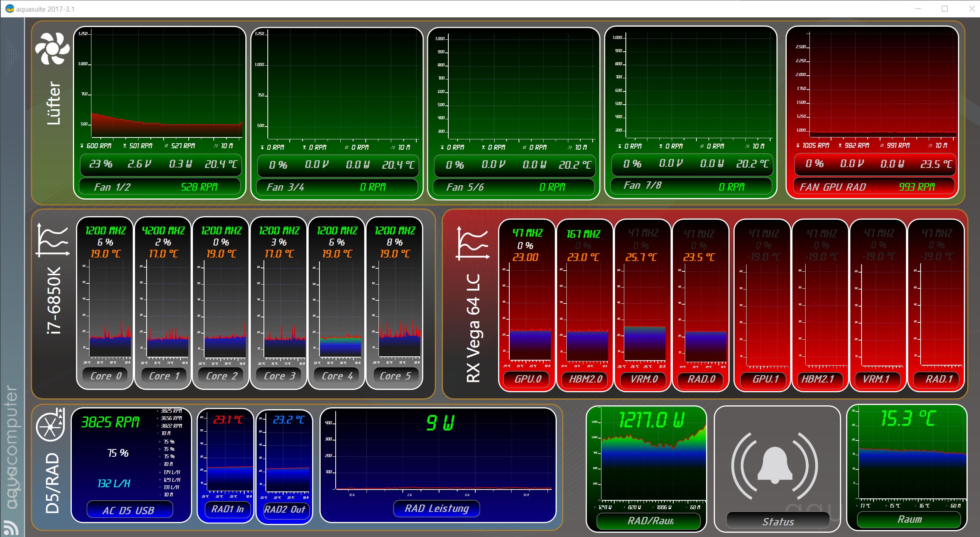Click the RSS feed icon in sidebar
Image resolution: width=980 pixels, height=537 pixels.
(x=10, y=528)
